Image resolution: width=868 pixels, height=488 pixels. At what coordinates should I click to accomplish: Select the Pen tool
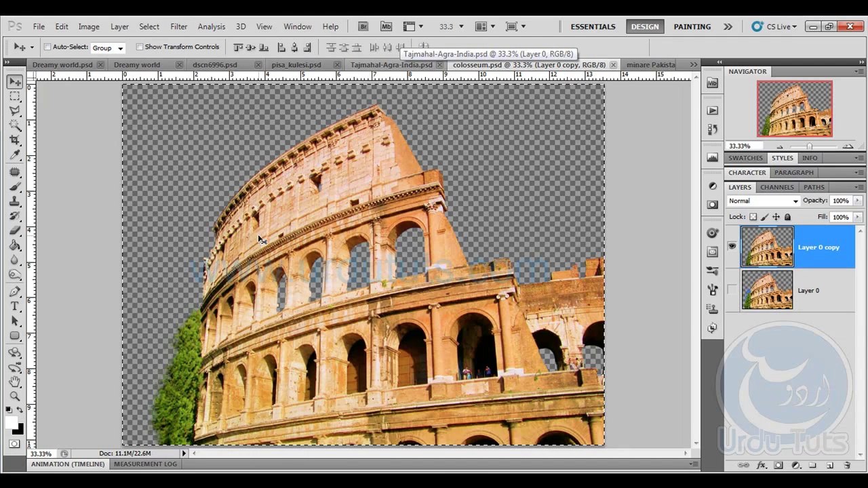(15, 291)
